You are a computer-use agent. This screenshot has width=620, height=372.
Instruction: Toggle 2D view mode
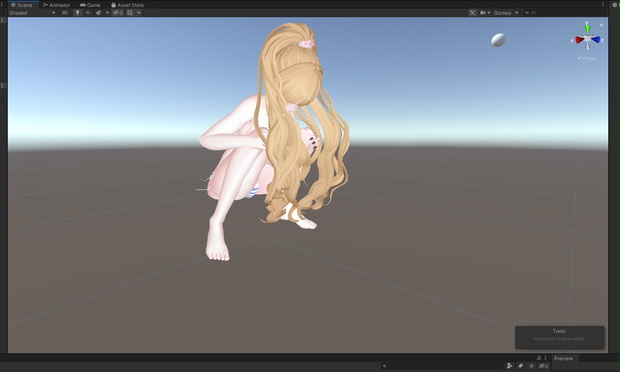[x=64, y=13]
